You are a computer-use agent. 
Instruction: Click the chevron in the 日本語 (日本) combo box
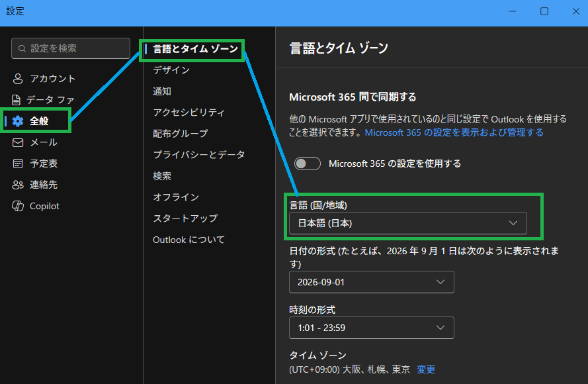[513, 223]
